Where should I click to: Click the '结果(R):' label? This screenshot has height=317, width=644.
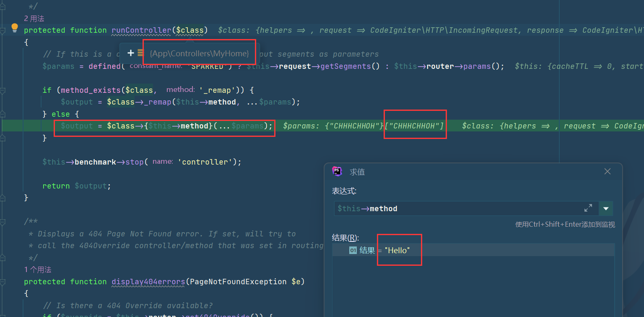[x=345, y=238]
